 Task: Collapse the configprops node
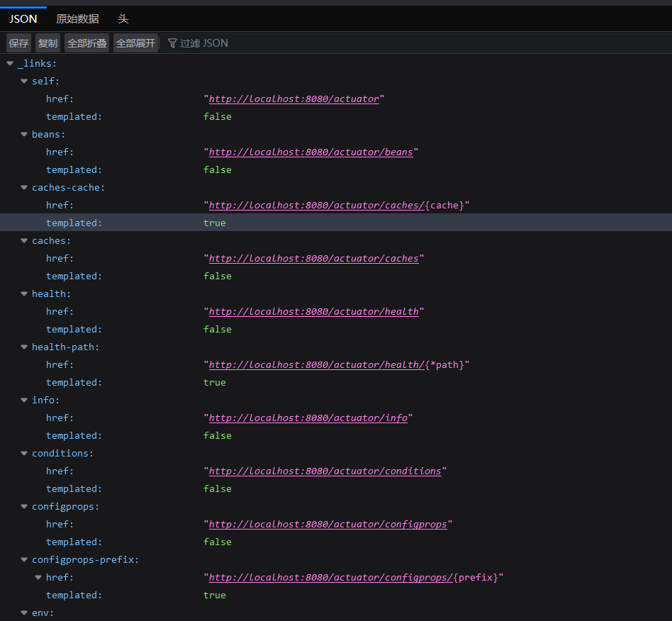(x=24, y=506)
